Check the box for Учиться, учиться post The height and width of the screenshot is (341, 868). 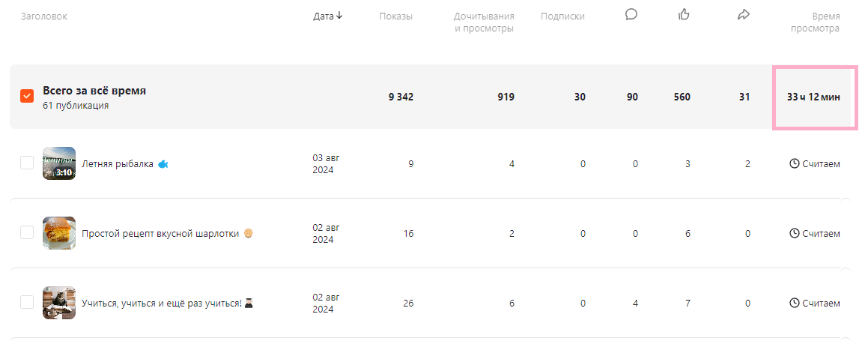pyautogui.click(x=27, y=302)
